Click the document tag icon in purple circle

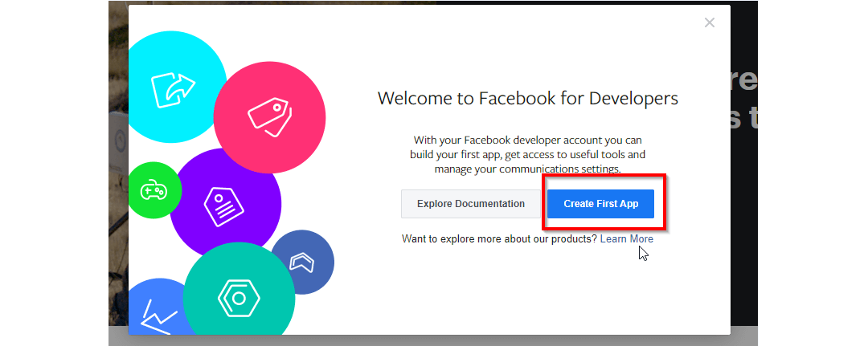point(224,205)
